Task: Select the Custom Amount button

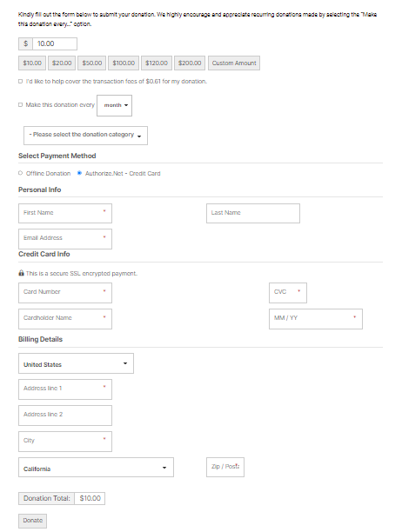Action: click(234, 63)
